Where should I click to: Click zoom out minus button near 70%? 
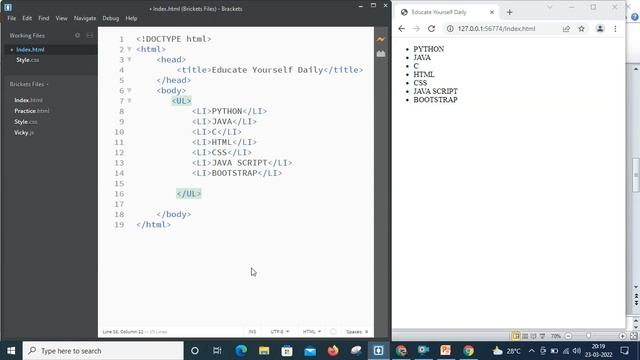click(x=568, y=336)
